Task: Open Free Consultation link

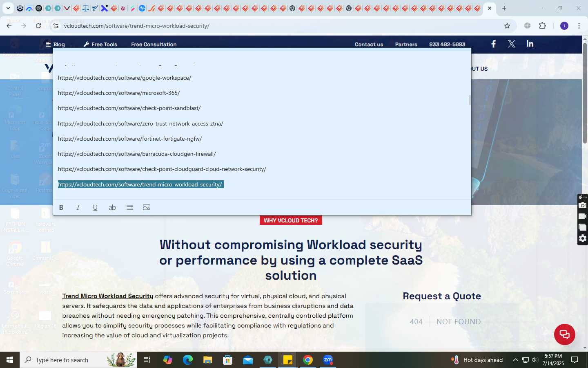Action: [154, 44]
